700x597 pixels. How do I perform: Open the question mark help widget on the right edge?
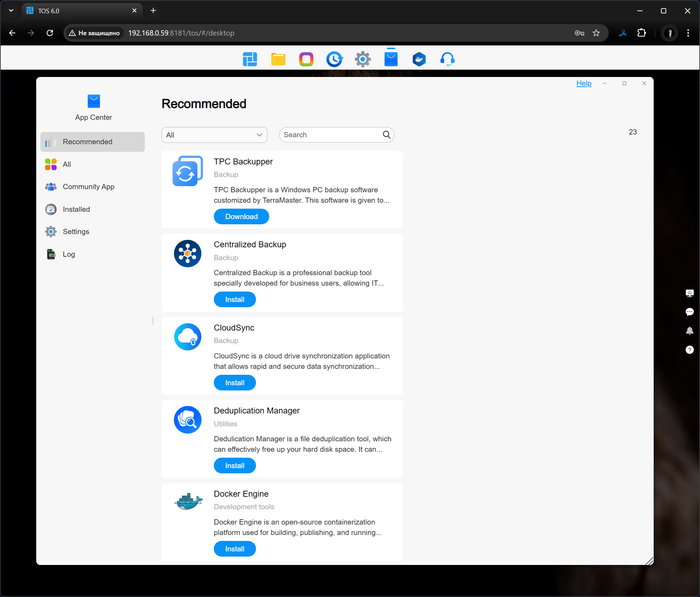coord(690,350)
